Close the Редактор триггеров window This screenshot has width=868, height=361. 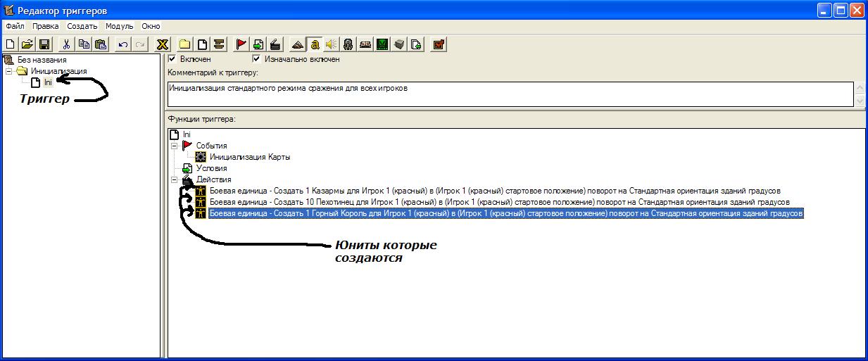point(857,11)
